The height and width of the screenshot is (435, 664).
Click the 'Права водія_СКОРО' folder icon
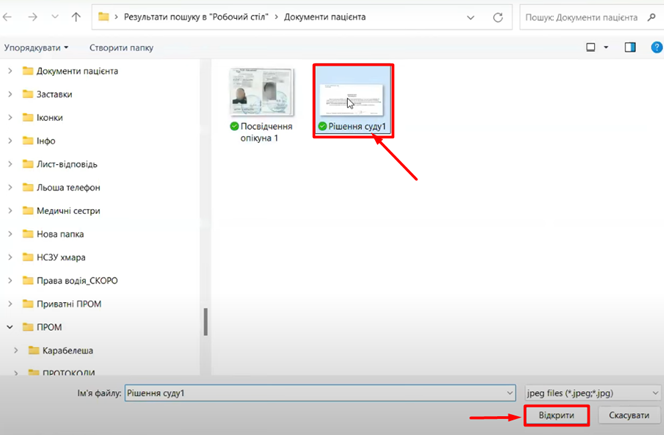coord(28,280)
